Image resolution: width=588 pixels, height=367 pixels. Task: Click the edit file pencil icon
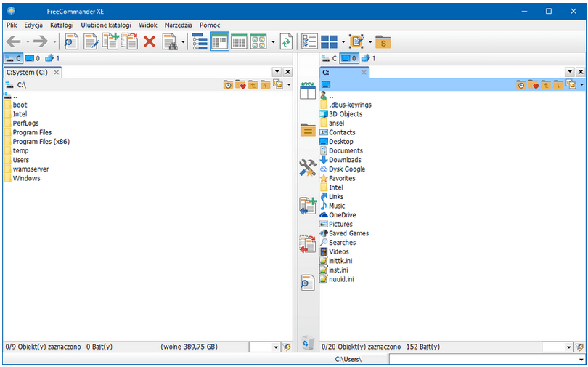91,41
